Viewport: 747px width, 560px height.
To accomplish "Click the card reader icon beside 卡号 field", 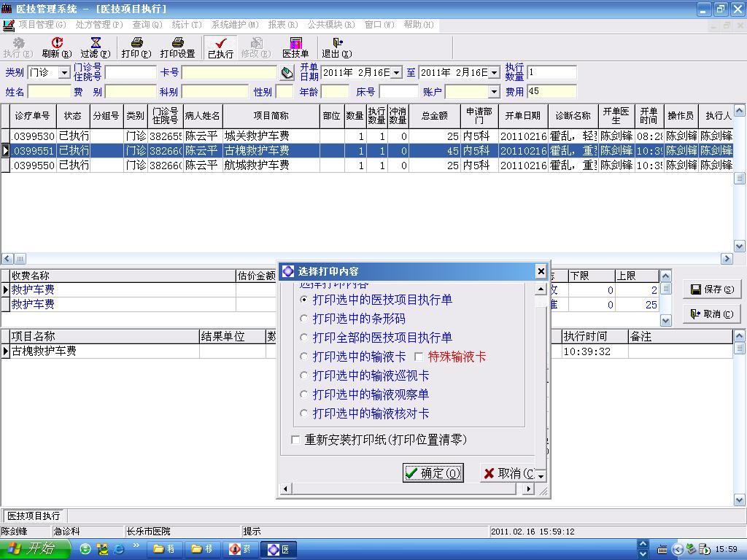I will click(x=287, y=72).
